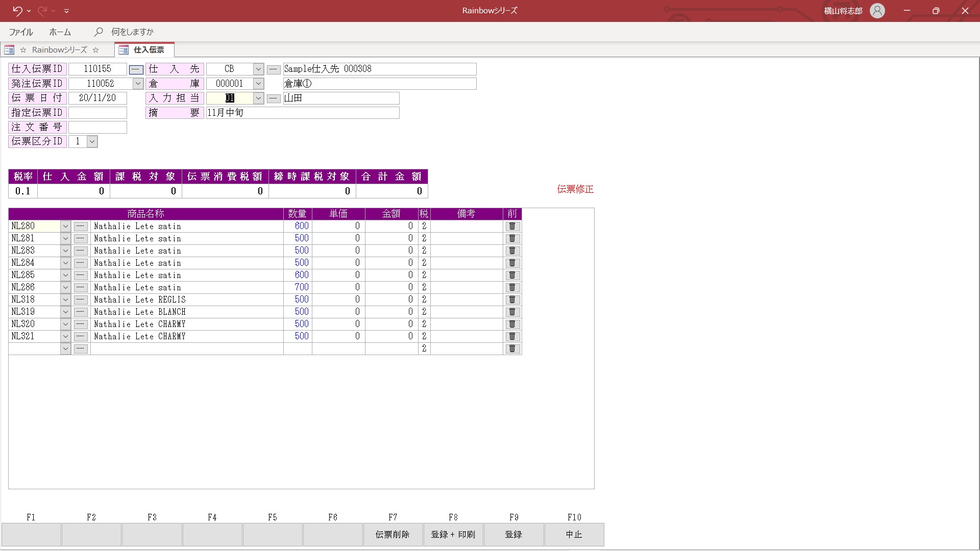Expand the 倉庫 000001 dropdown
The width and height of the screenshot is (980, 551).
point(258,84)
